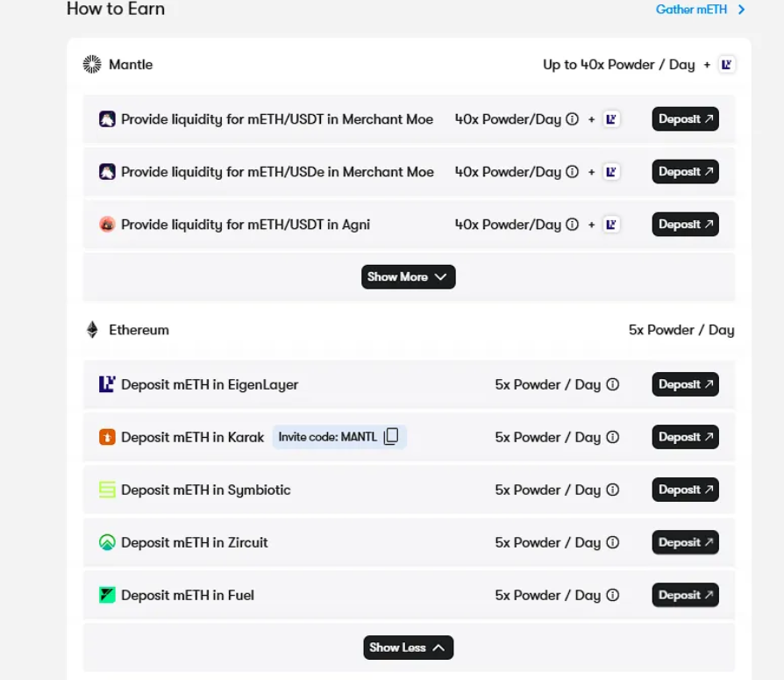The width and height of the screenshot is (784, 680).
Task: Click the info icon in the Zircuit row
Action: (x=613, y=542)
